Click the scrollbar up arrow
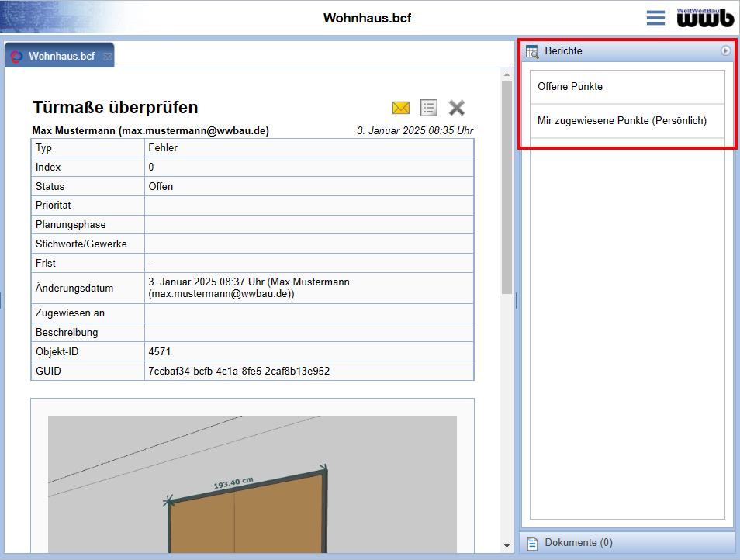Viewport: 740px width, 560px height. click(x=507, y=74)
